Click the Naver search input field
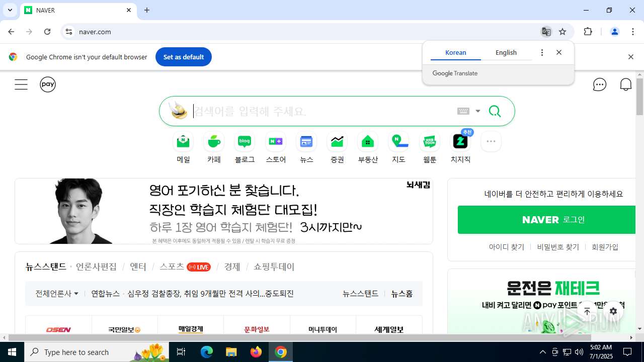644x362 pixels. coord(322,111)
